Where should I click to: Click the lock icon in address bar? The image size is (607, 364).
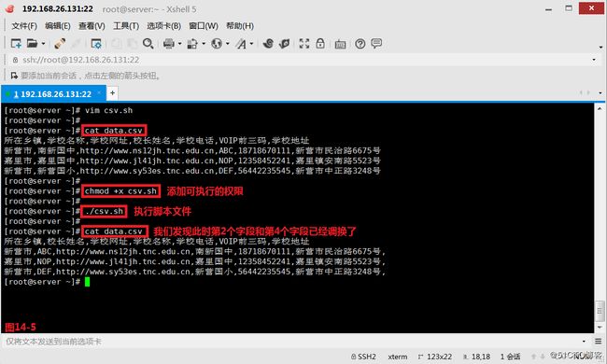click(16, 60)
